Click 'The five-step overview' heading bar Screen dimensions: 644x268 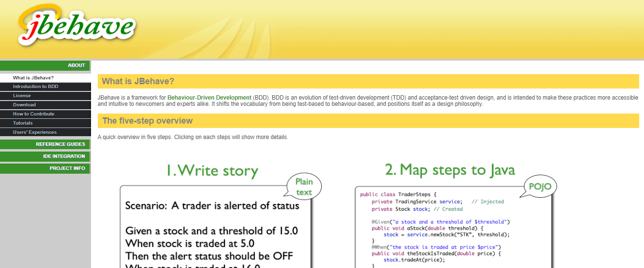(368, 121)
